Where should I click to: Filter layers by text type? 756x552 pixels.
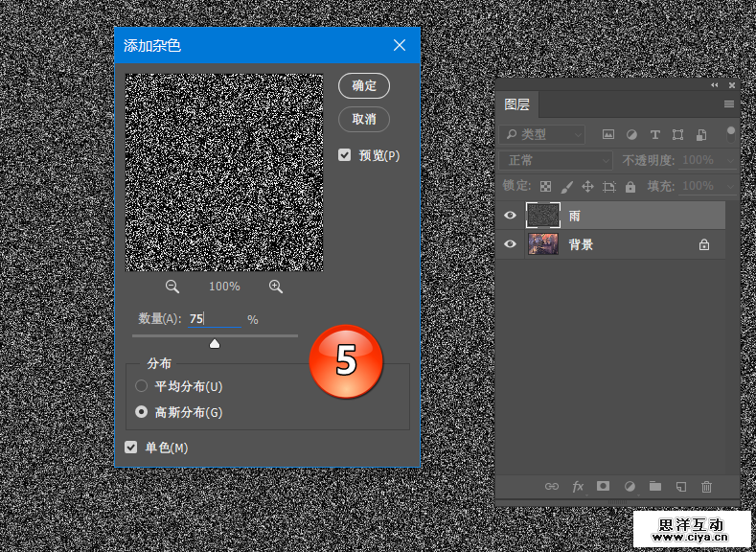point(655,135)
